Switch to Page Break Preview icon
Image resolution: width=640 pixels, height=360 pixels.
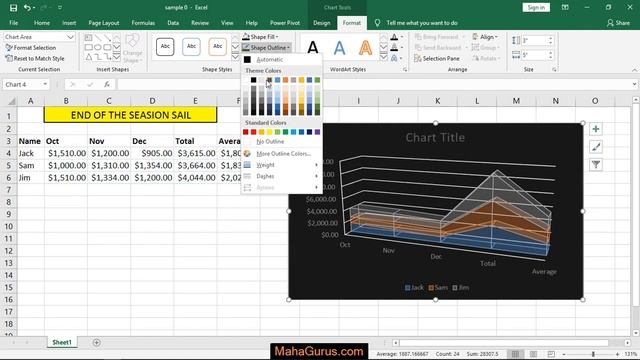coord(551,354)
